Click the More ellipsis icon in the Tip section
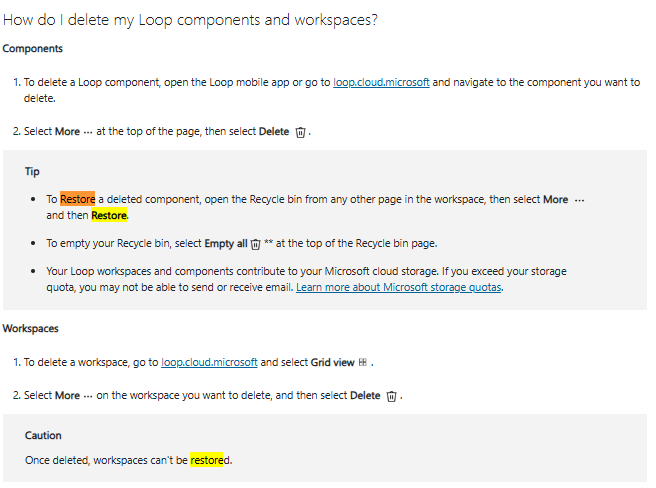Viewport: 656px width, 488px height. pos(579,200)
